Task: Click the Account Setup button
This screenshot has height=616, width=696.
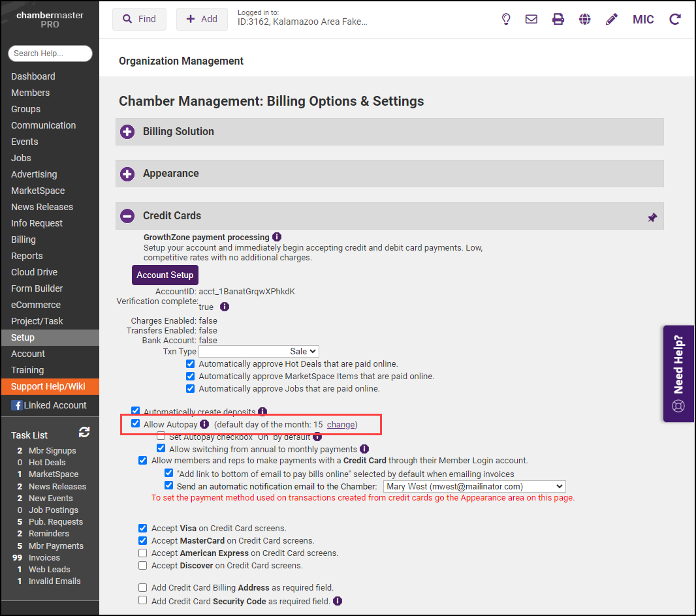Action: [x=165, y=275]
